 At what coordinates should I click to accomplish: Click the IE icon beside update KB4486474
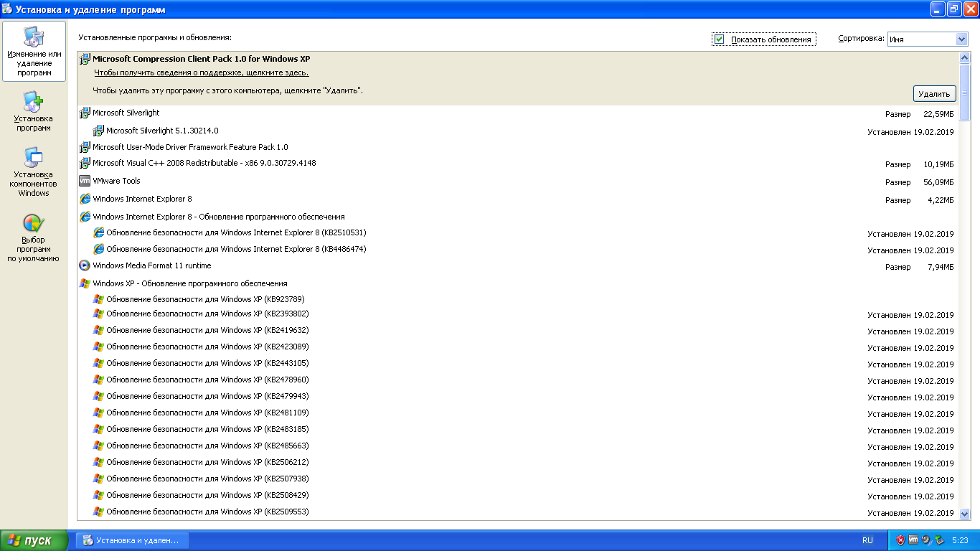pos(98,249)
